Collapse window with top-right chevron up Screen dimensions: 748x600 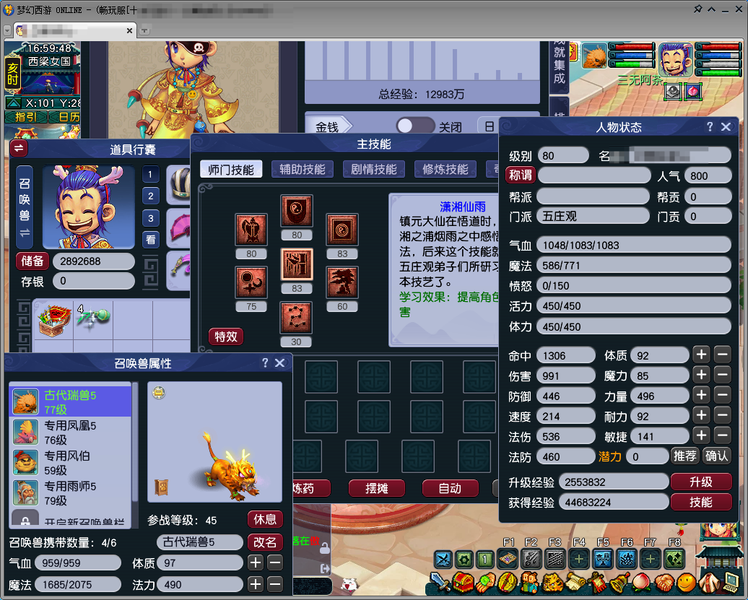pos(711,9)
